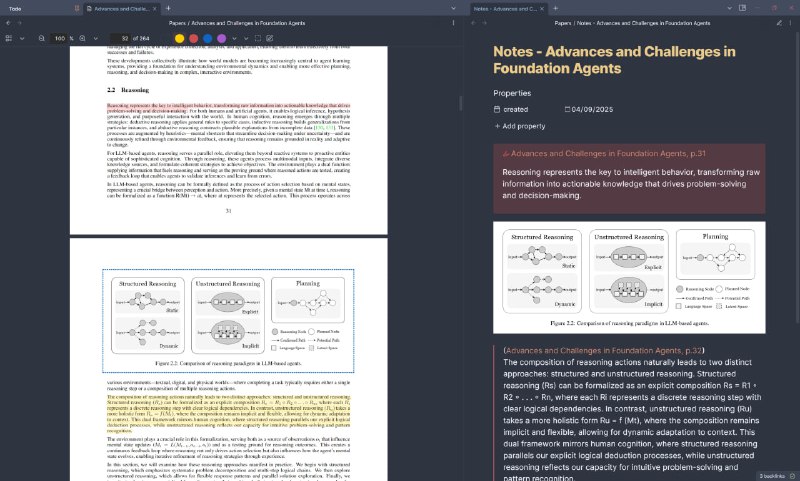Open the zoom level dropdown

click(95, 38)
